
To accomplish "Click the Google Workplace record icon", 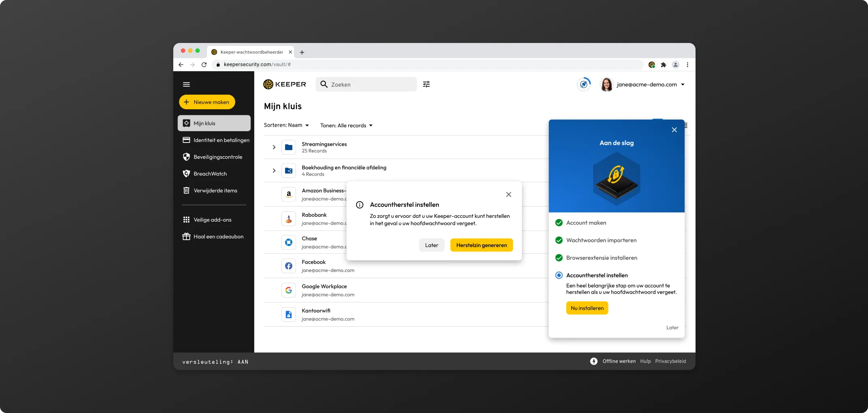I will pyautogui.click(x=289, y=290).
